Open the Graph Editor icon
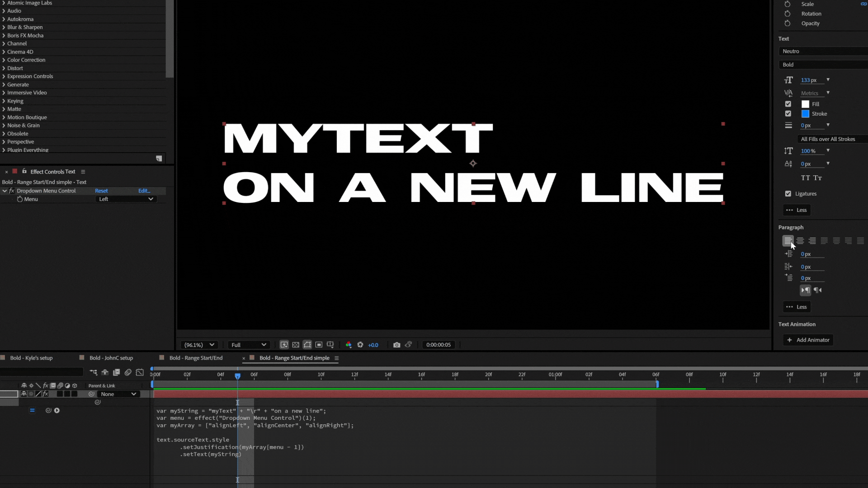Screen dimensions: 868x488 [140, 372]
